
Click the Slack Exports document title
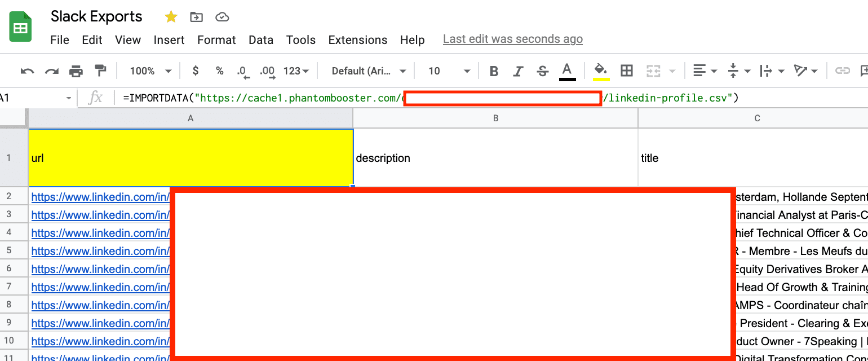[96, 17]
